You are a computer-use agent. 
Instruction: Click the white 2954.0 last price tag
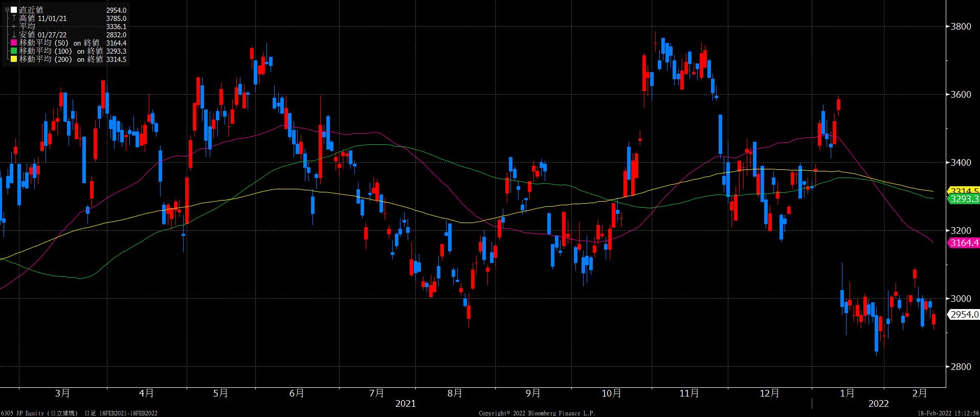point(964,315)
